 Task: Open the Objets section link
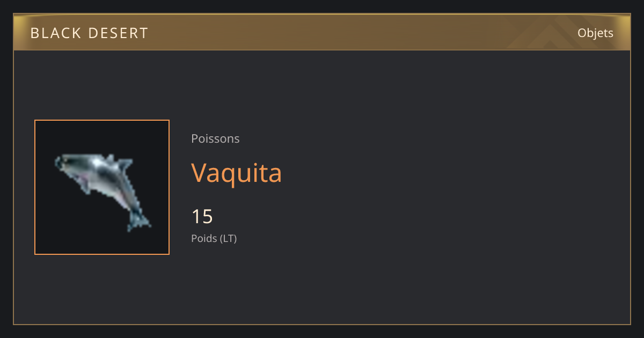595,33
